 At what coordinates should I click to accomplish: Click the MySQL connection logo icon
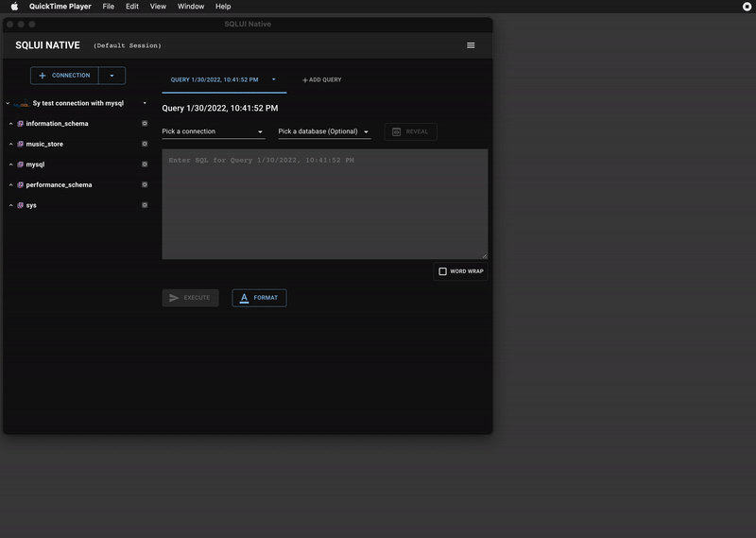point(21,104)
